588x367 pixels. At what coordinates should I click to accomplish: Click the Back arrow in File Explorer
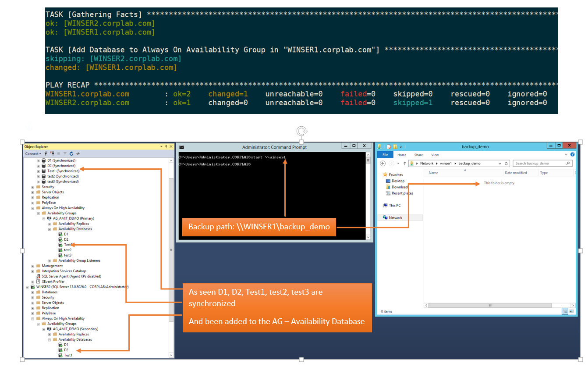click(383, 164)
